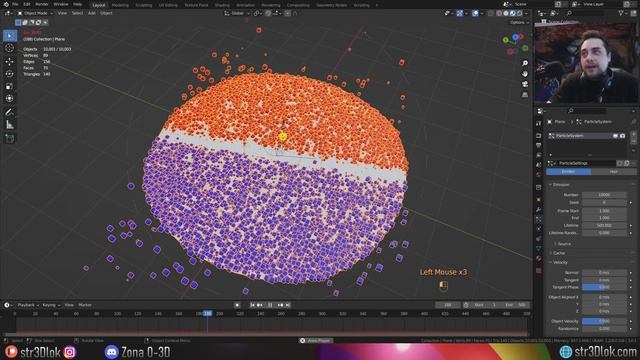Click the viewport navigation axis gizmo
Screen dimensions: 640x360
pyautogui.click(x=515, y=44)
